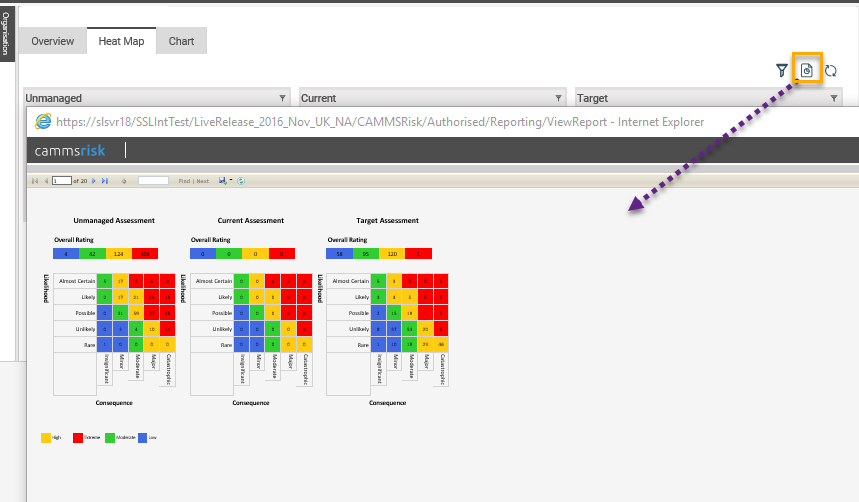Select the Heat Map tab
Image resolution: width=859 pixels, height=502 pixels.
[121, 41]
